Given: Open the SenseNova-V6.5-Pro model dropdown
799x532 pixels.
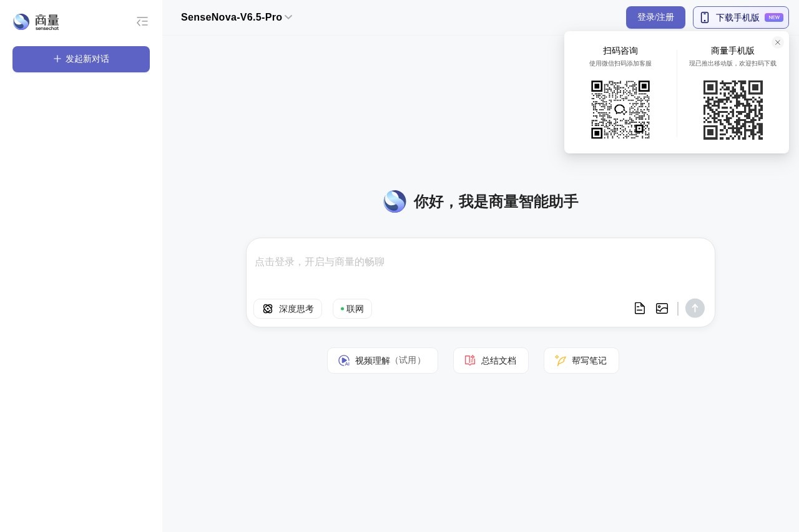Looking at the screenshot, I should coord(237,17).
